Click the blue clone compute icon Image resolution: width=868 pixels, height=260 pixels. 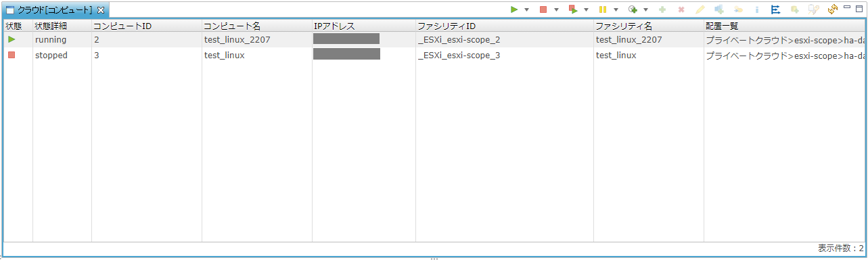pos(719,9)
